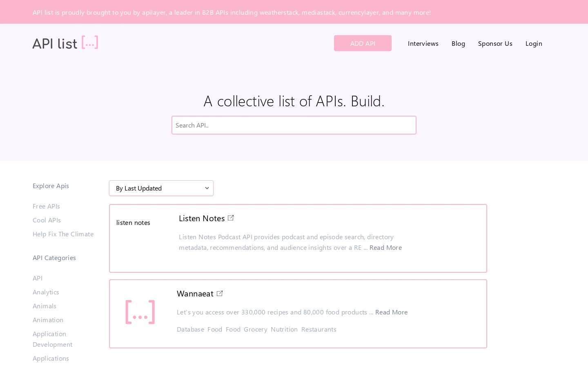Select the Animals category
The width and height of the screenshot is (588, 368).
(x=45, y=306)
